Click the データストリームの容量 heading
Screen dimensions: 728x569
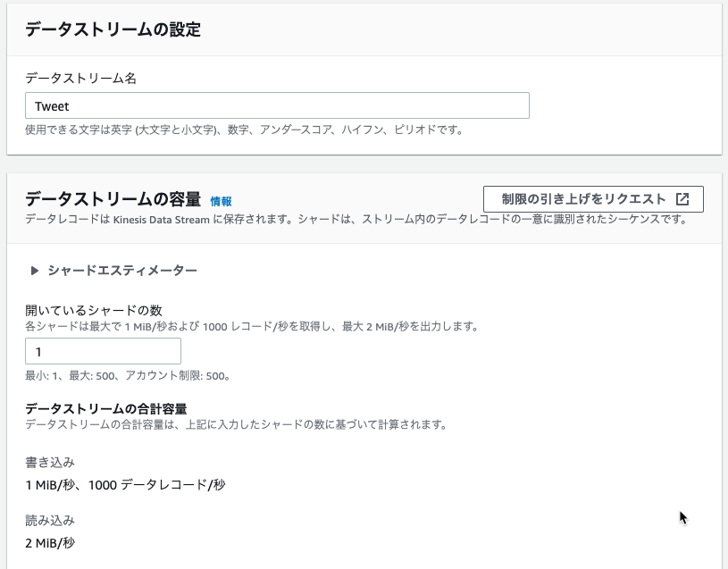coord(113,199)
